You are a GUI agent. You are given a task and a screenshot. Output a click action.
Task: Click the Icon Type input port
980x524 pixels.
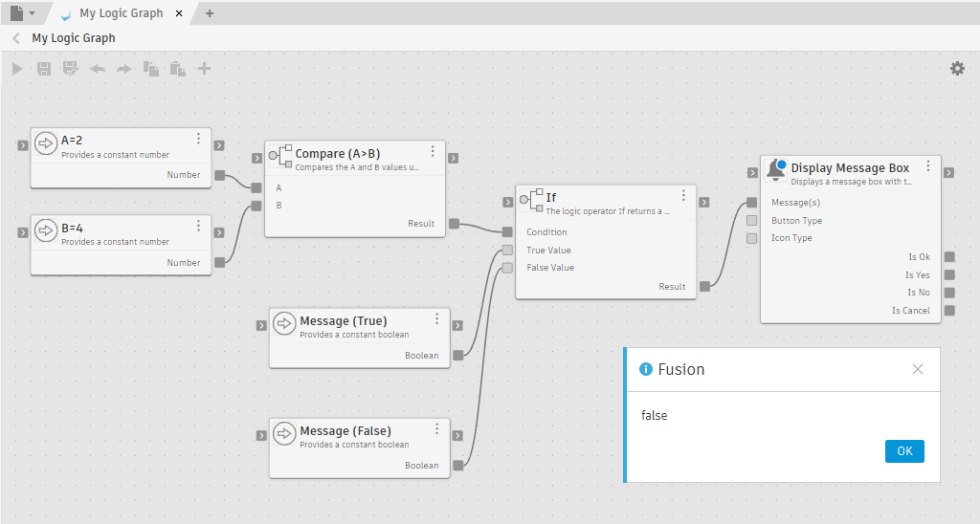752,238
